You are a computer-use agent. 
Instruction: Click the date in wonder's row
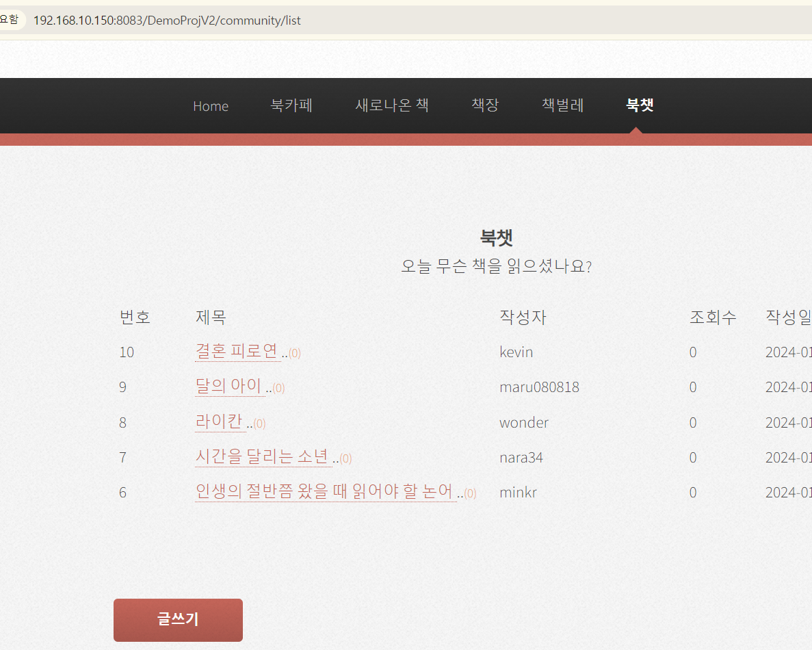coord(789,423)
